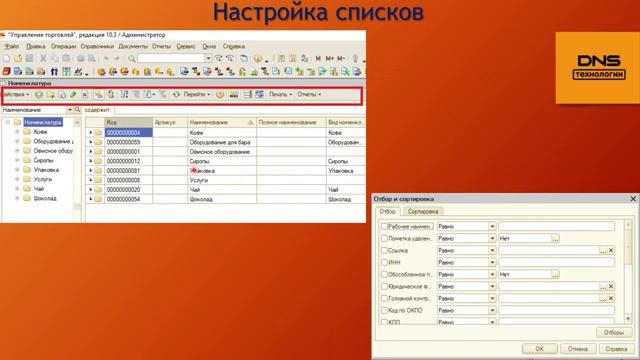Select the Чай folder in tree
The image size is (640, 360).
[x=39, y=189]
